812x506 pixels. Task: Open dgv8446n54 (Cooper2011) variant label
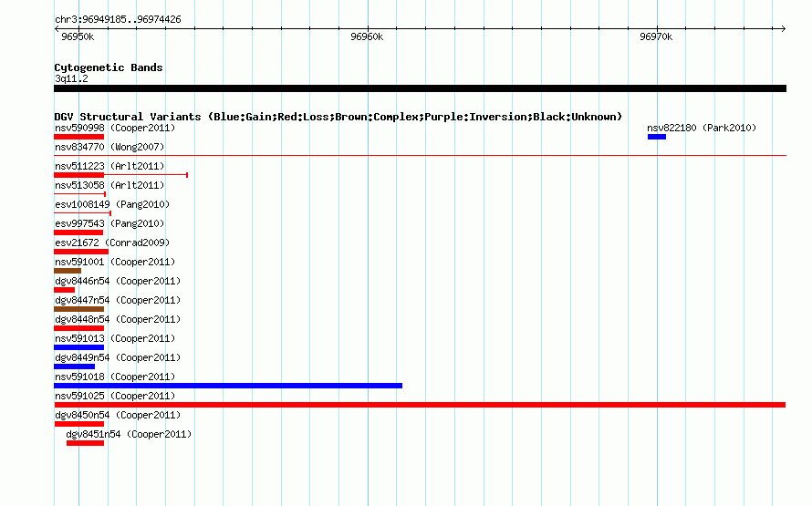pyautogui.click(x=118, y=281)
